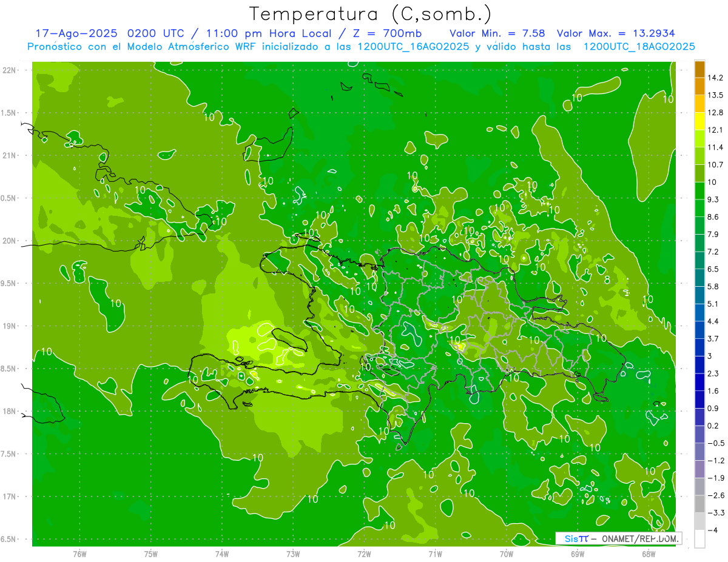
Task: Click the legend value "13.5"
Action: click(x=715, y=95)
